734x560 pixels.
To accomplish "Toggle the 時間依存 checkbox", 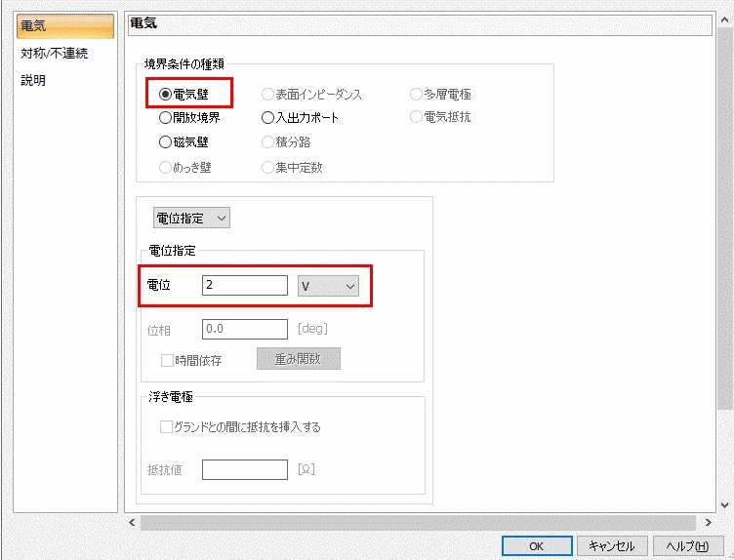I will tap(168, 360).
